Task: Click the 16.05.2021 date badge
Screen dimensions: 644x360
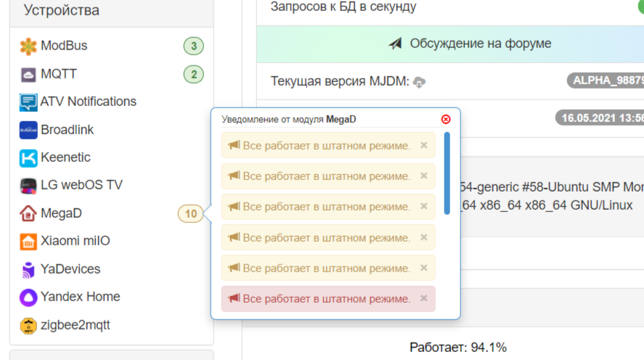Action: [x=600, y=118]
